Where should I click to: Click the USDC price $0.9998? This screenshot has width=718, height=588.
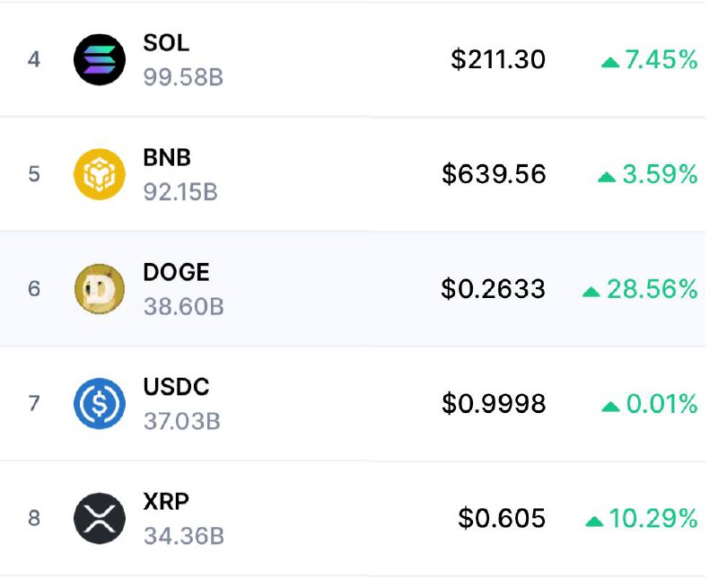point(494,404)
